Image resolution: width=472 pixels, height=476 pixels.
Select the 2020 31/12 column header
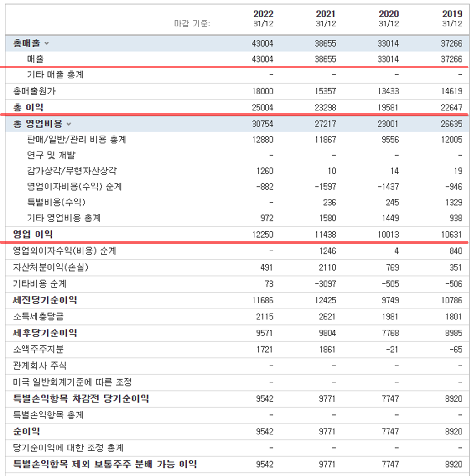[389, 19]
